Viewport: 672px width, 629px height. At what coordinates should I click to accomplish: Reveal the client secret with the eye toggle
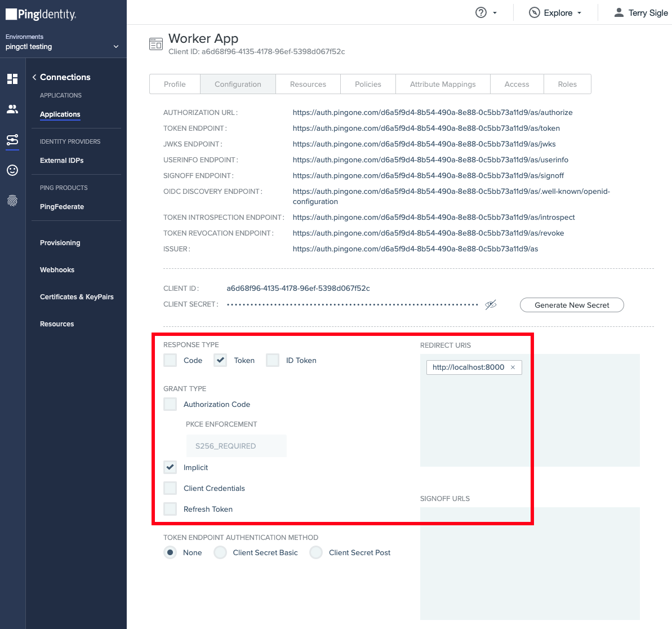point(491,304)
